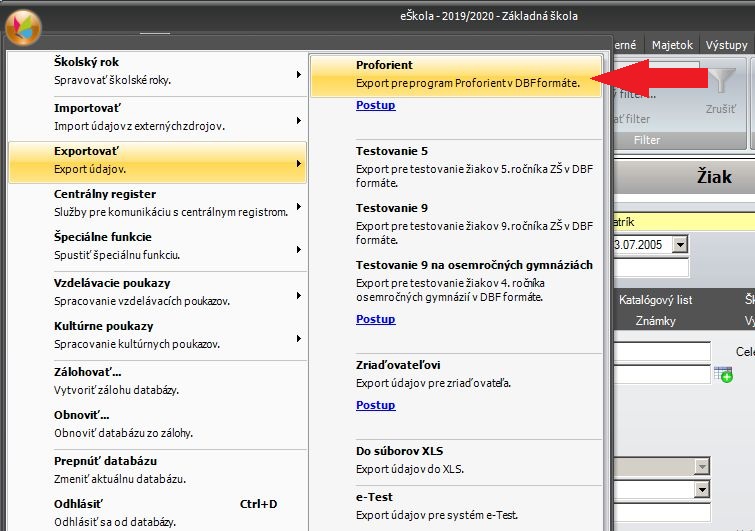The image size is (755, 531).
Task: Open the Postup link under Proforient
Action: (375, 105)
